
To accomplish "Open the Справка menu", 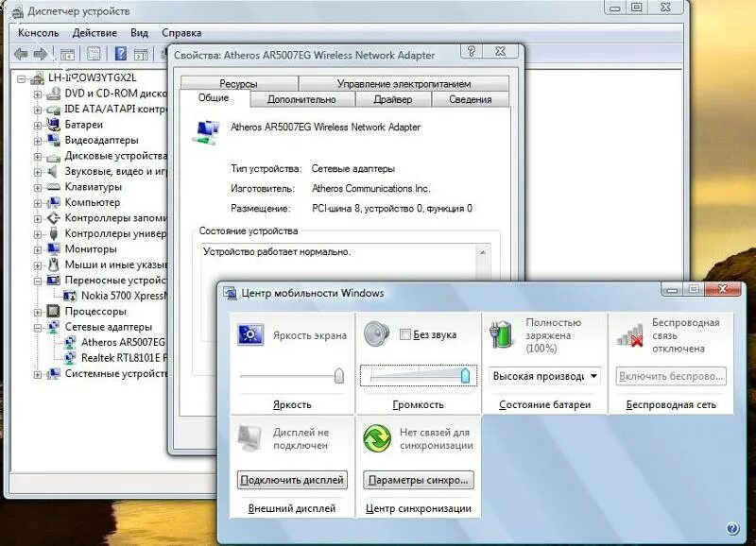I will [181, 33].
